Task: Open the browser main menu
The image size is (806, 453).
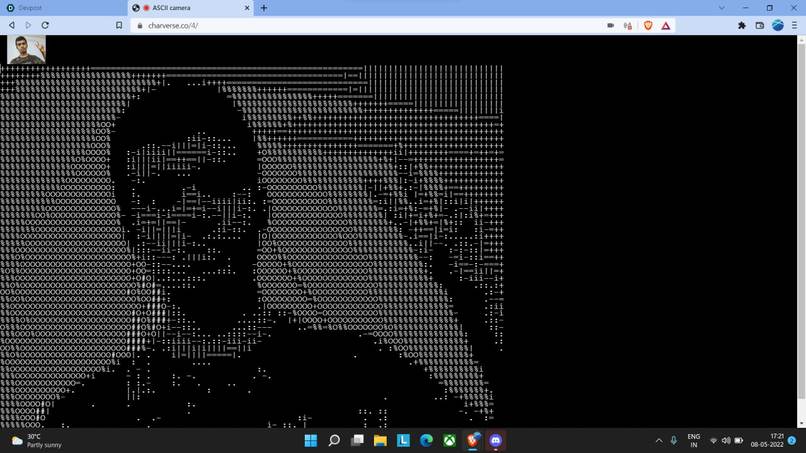Action: point(794,25)
